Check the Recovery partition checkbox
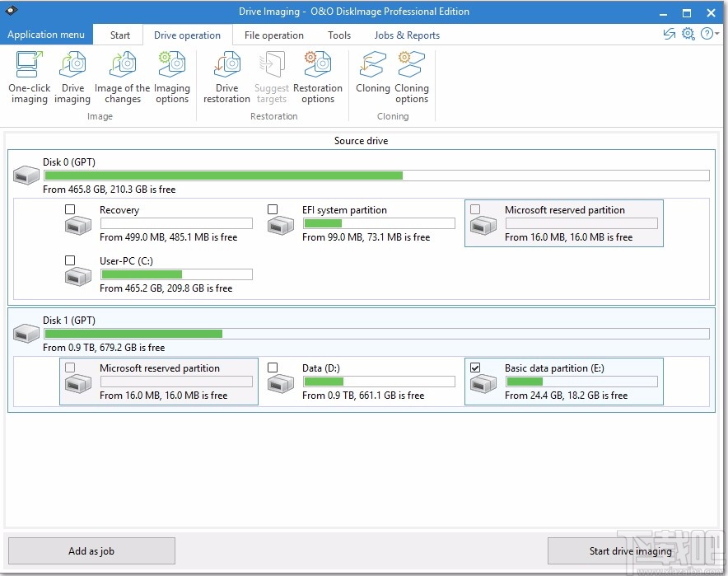This screenshot has width=728, height=576. click(x=70, y=209)
